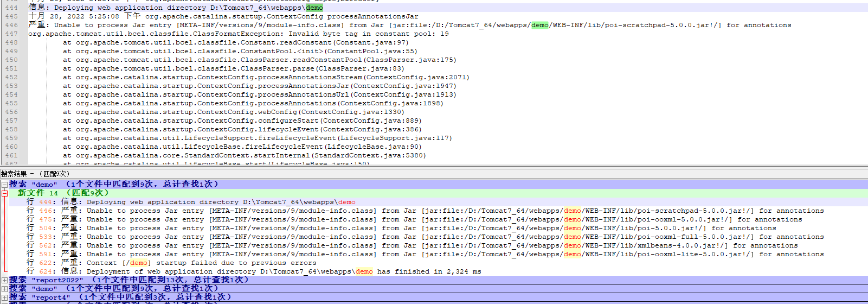Click the LifecycleBase.fireLifecycleEvent line

(242, 147)
